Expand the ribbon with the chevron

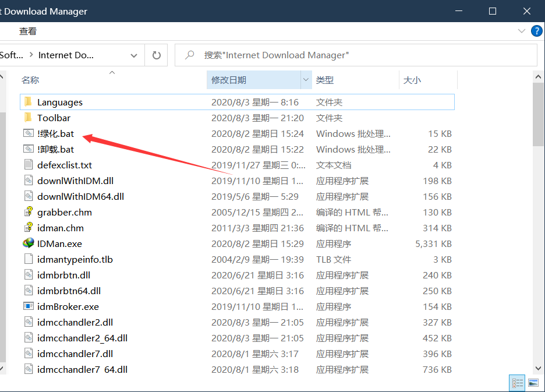point(521,31)
